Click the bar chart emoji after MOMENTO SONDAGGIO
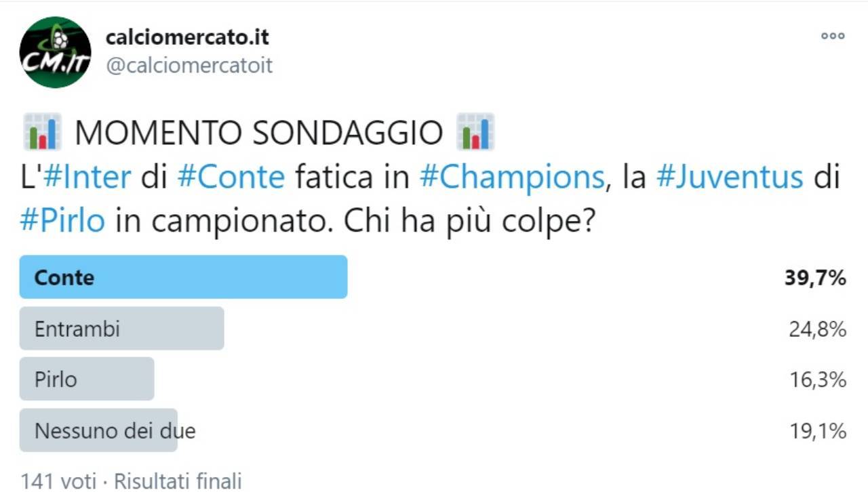 click(x=475, y=131)
